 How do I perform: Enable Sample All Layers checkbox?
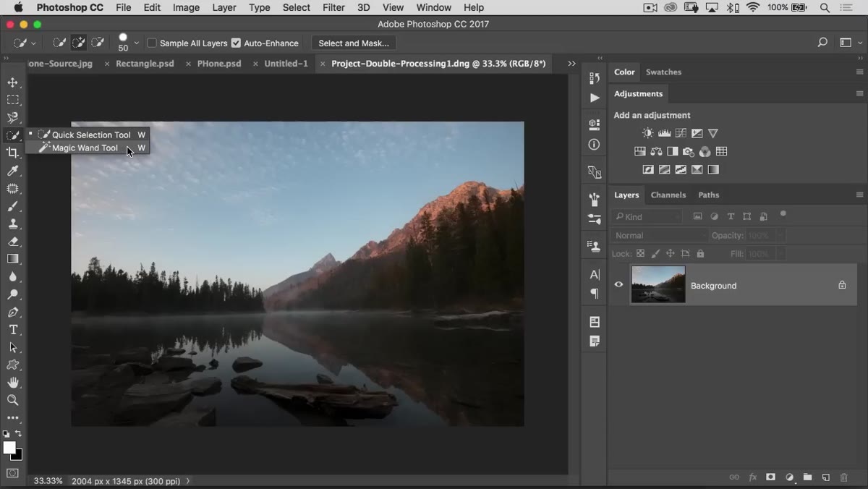152,43
